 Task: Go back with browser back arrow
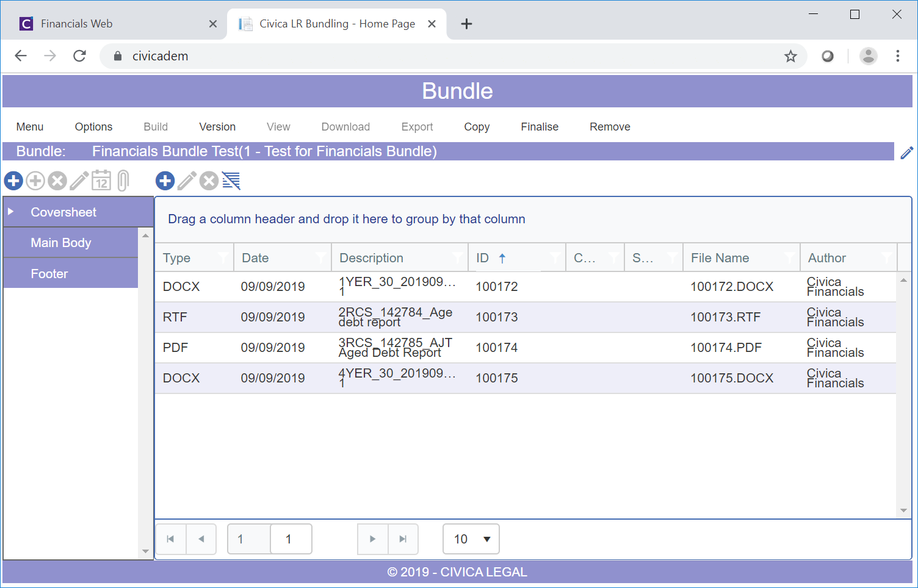click(21, 56)
